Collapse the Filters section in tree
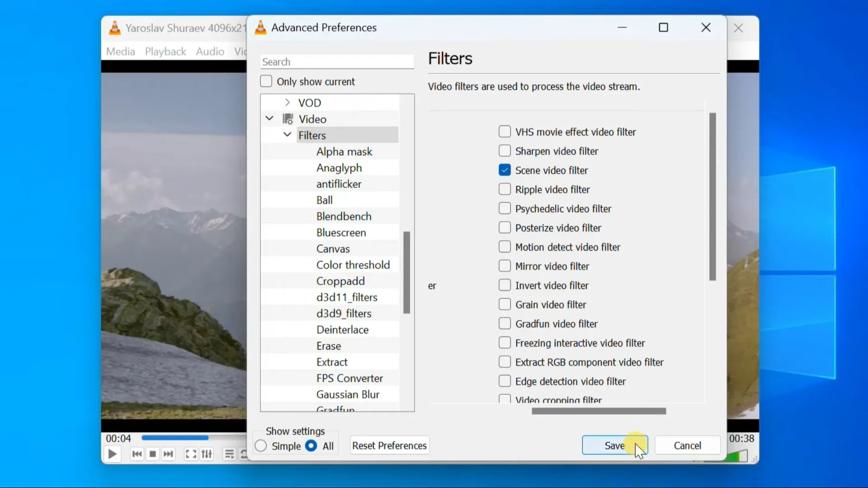Image resolution: width=868 pixels, height=488 pixels. (287, 135)
